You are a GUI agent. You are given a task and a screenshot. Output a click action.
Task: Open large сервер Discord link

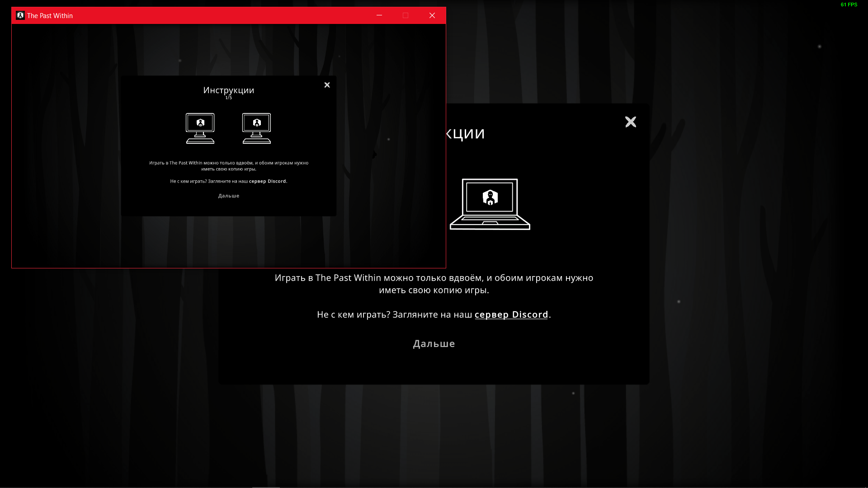click(511, 314)
